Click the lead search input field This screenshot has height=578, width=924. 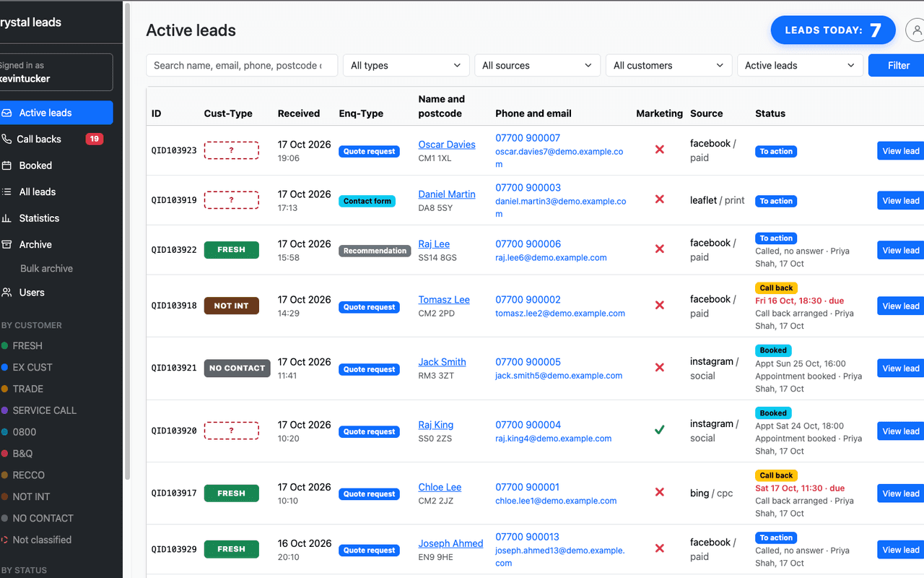point(243,65)
